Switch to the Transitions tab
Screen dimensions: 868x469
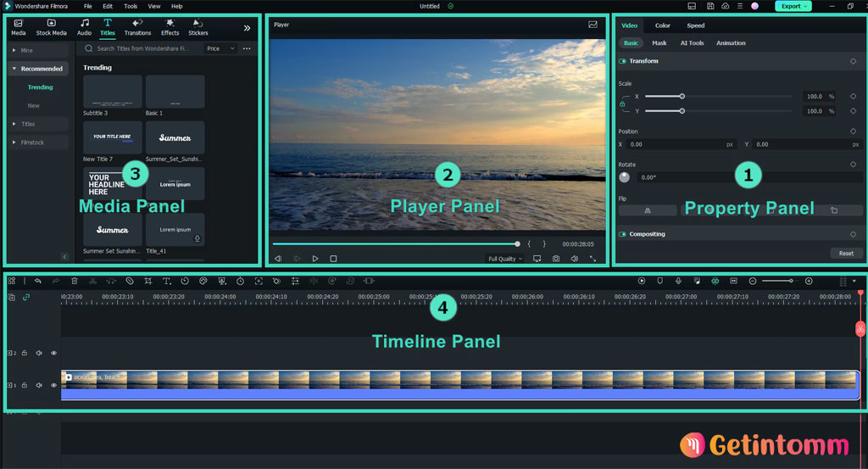[x=137, y=28]
